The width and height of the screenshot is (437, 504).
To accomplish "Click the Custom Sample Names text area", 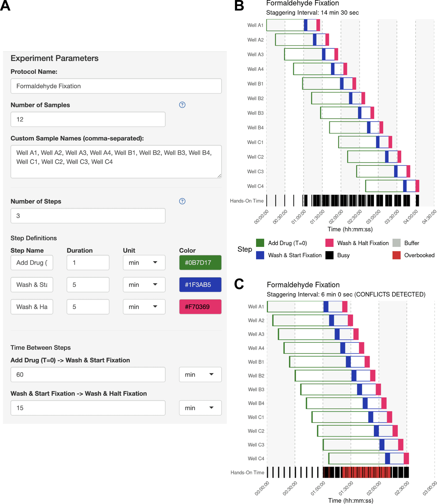I will [116, 161].
